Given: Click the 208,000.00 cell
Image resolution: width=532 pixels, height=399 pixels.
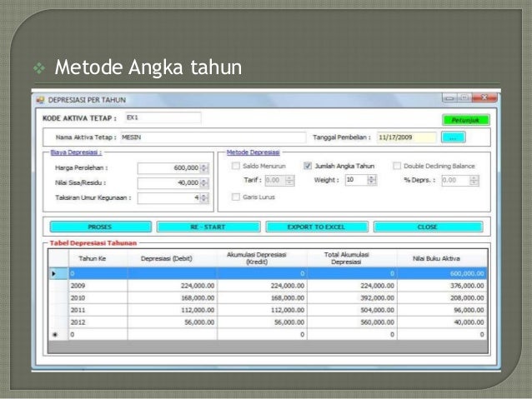Looking at the screenshot, I should [x=442, y=298].
